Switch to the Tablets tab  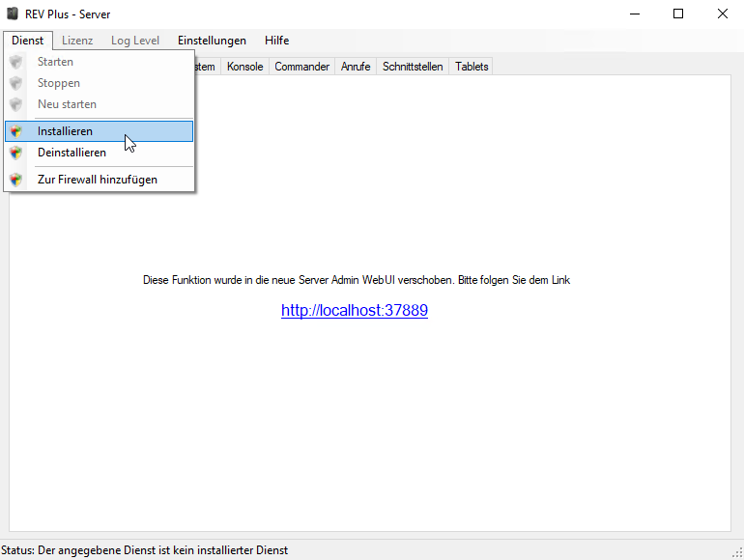coord(472,67)
